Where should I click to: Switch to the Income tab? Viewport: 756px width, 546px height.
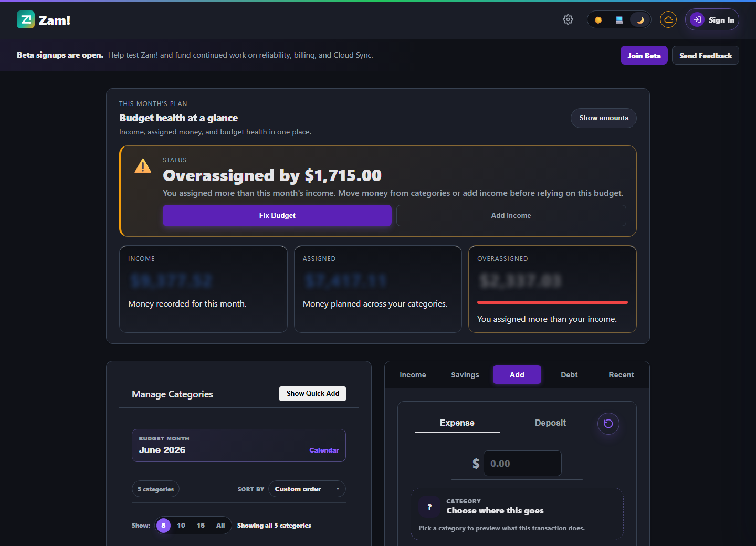click(413, 375)
